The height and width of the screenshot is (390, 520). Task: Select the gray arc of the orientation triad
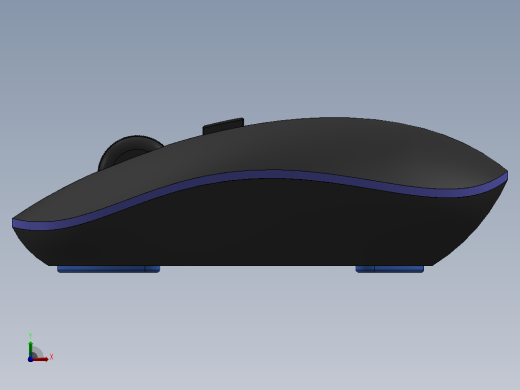[37, 353]
